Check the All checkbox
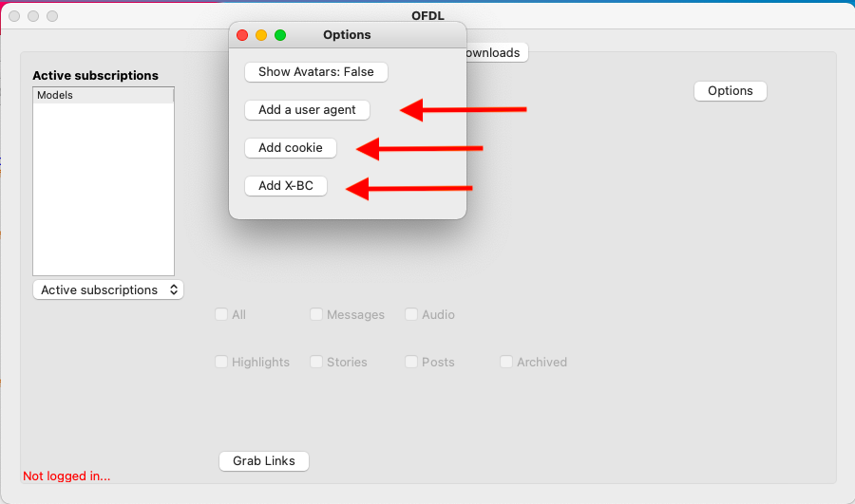Screen dimensions: 855x504 (221, 315)
